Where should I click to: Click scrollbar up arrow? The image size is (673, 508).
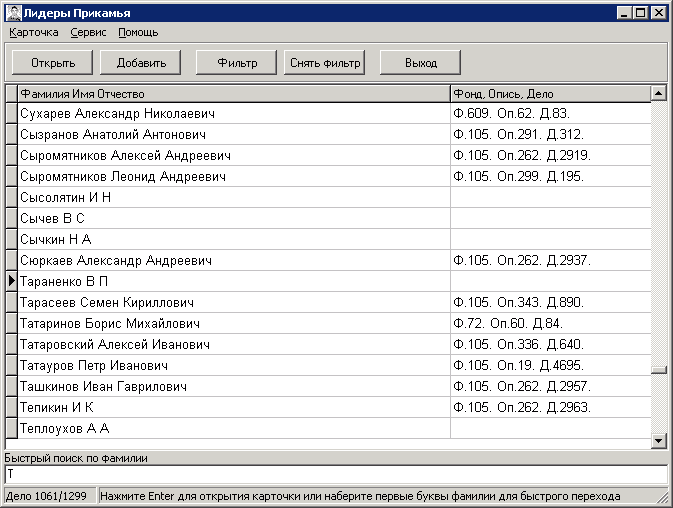coord(658,93)
